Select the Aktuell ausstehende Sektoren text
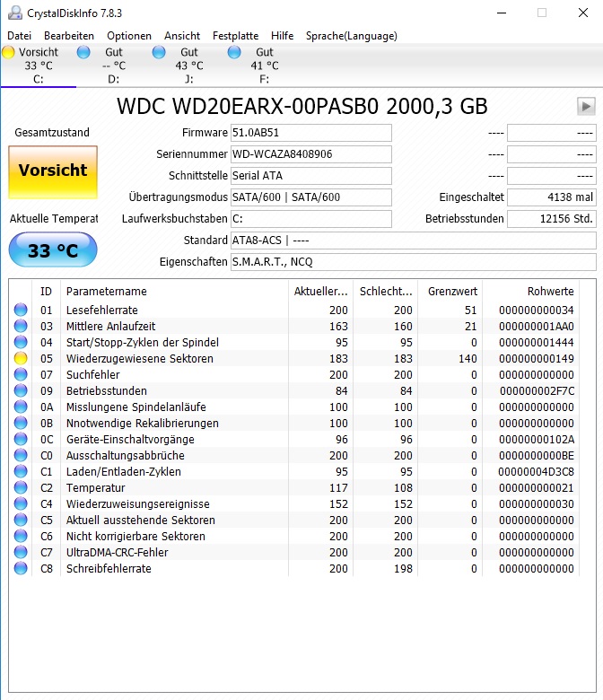603x700 pixels. [141, 521]
